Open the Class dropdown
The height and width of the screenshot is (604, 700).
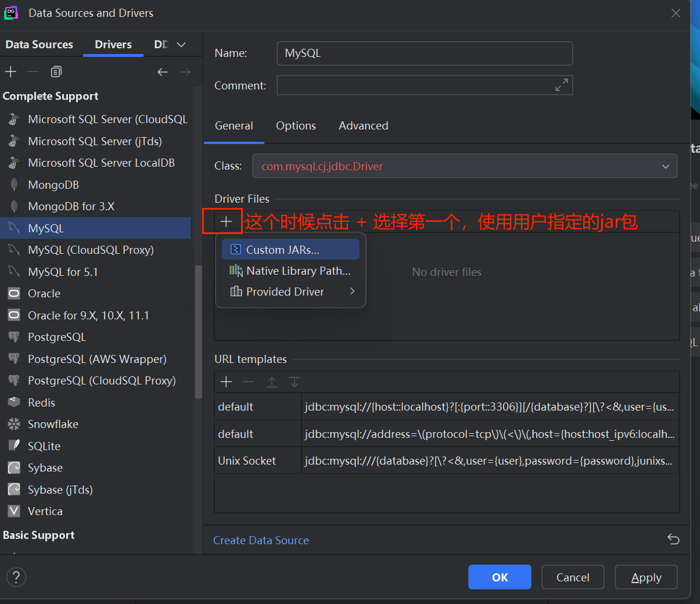point(666,167)
